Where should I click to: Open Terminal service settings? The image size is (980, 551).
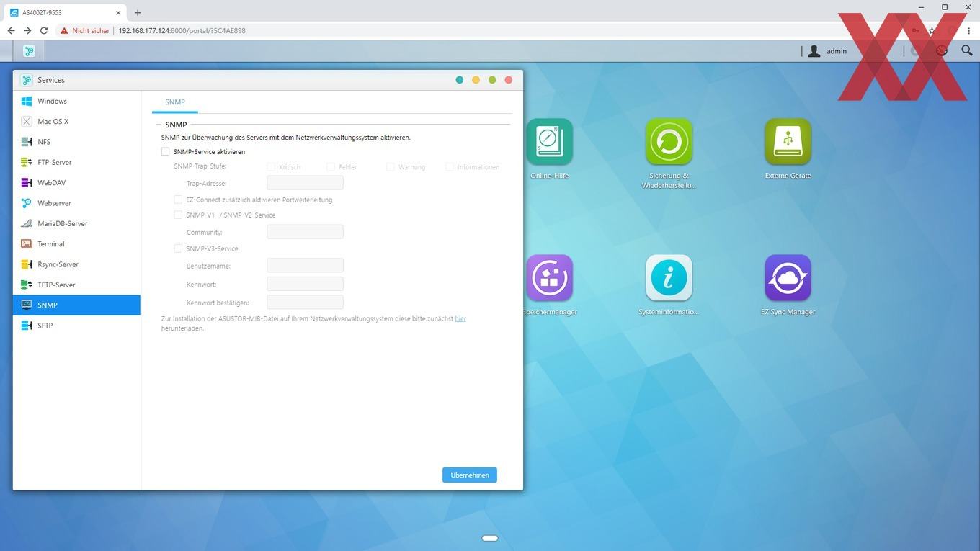click(x=76, y=244)
